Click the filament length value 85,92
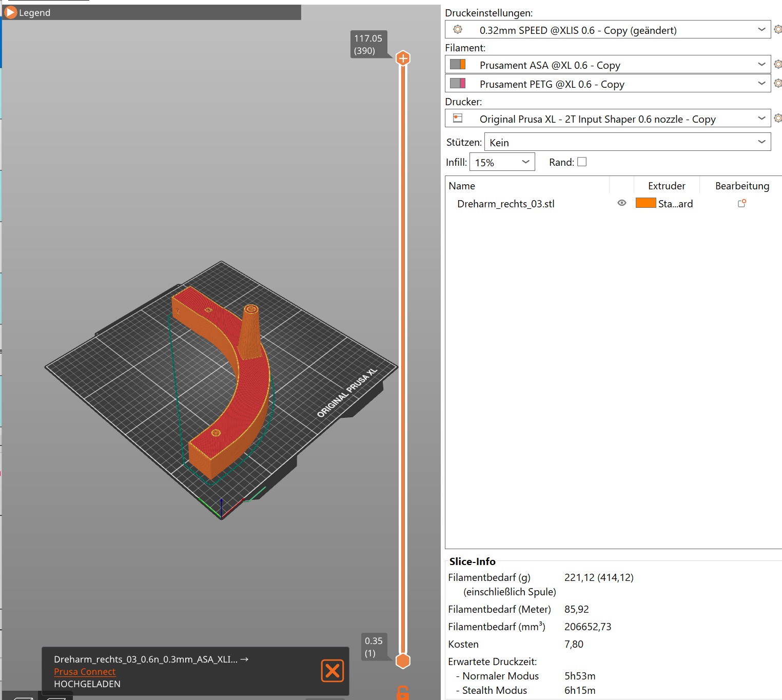The width and height of the screenshot is (782, 700). [x=577, y=609]
